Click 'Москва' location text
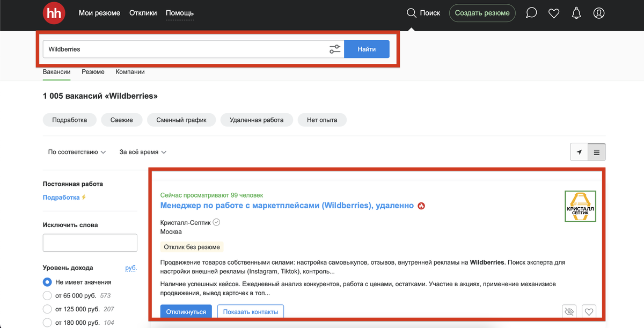 point(171,232)
